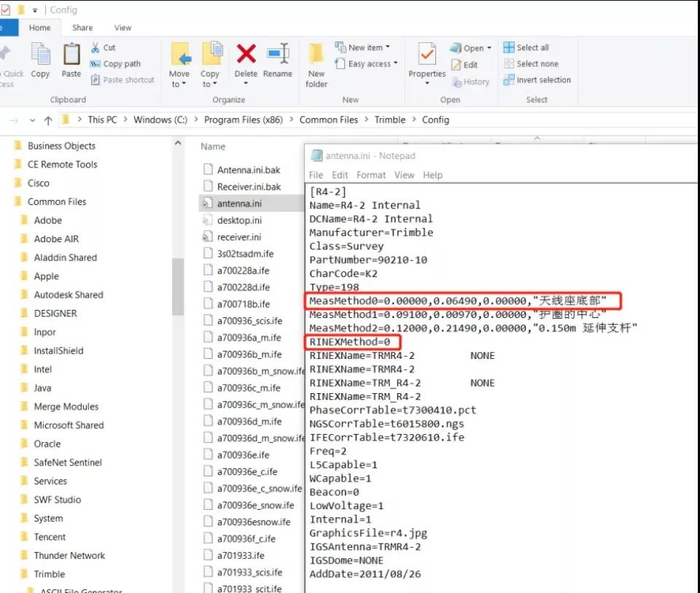Open Properties from the ribbon
The height and width of the screenshot is (593, 700).
coord(427,55)
